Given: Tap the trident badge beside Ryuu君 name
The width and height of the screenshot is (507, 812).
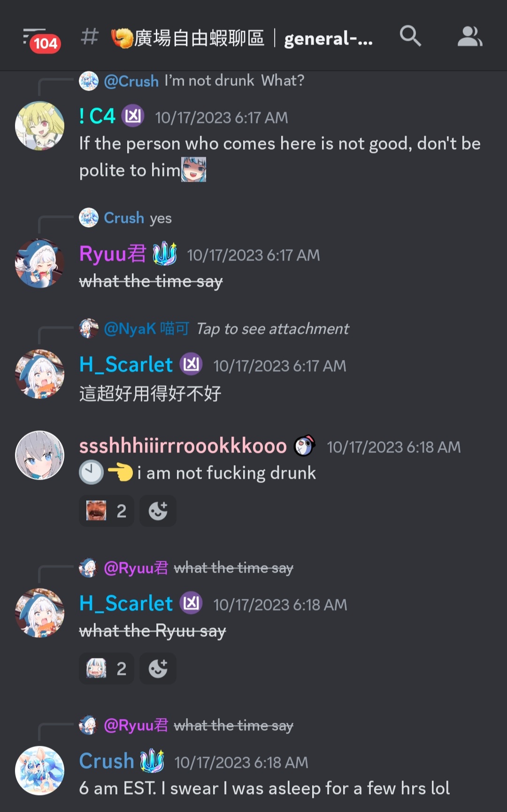Looking at the screenshot, I should pos(165,253).
